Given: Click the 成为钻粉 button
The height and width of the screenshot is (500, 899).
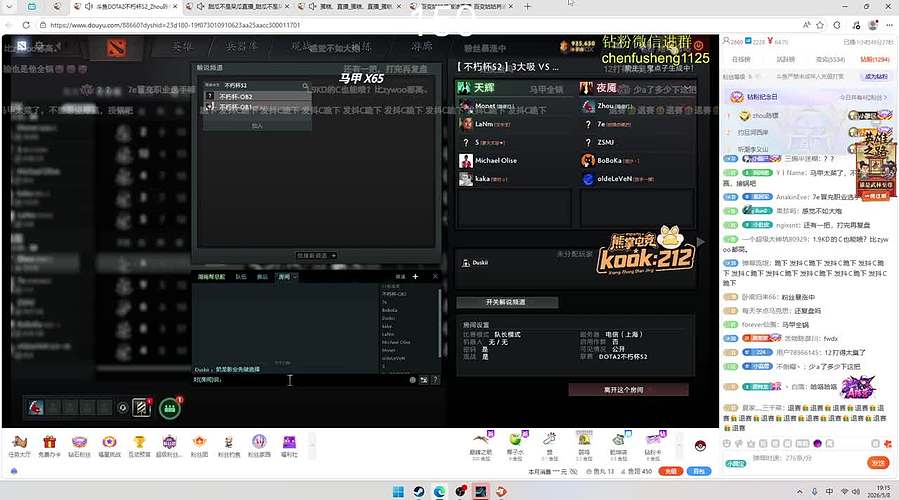Looking at the screenshot, I should [x=875, y=76].
